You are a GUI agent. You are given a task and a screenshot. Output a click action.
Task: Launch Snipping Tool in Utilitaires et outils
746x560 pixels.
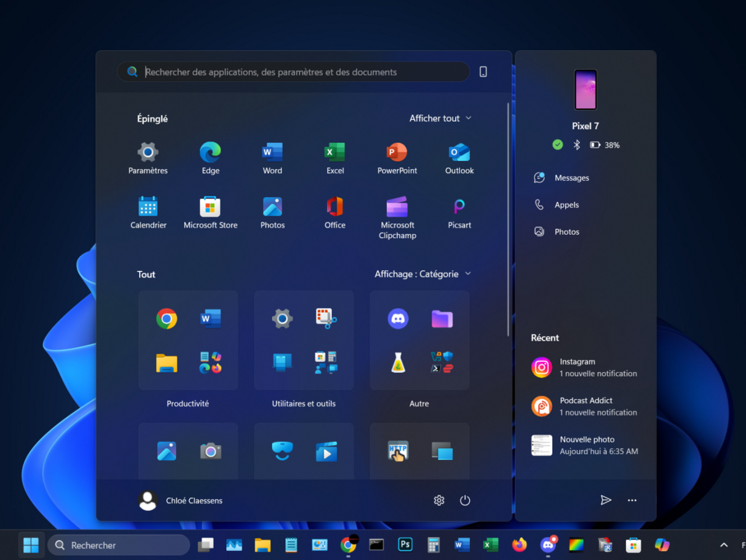[x=326, y=319]
